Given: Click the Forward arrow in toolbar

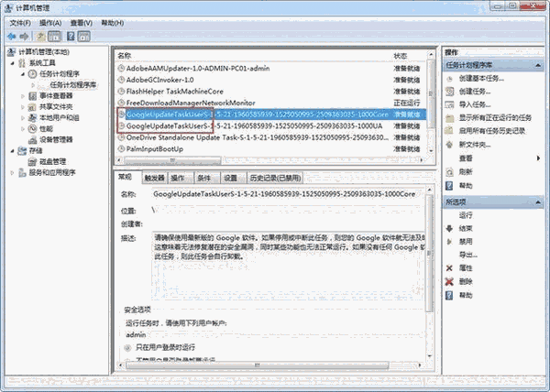Looking at the screenshot, I should pos(24,36).
